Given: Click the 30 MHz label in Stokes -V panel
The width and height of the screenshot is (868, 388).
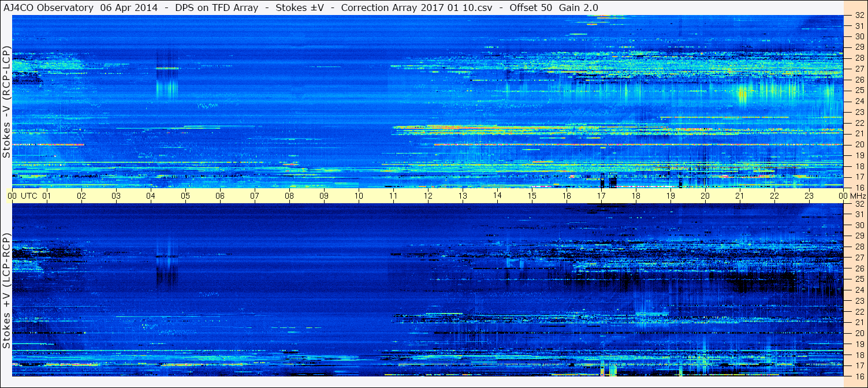Looking at the screenshot, I should click(x=859, y=36).
